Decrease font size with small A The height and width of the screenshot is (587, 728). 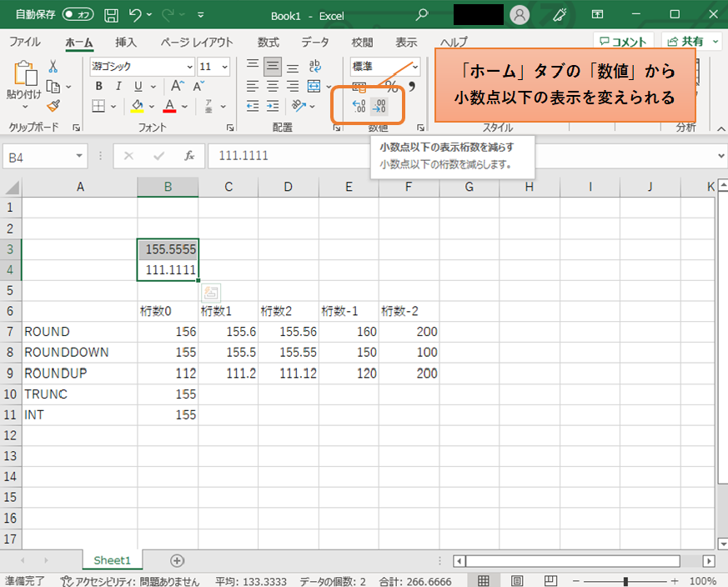pyautogui.click(x=198, y=87)
